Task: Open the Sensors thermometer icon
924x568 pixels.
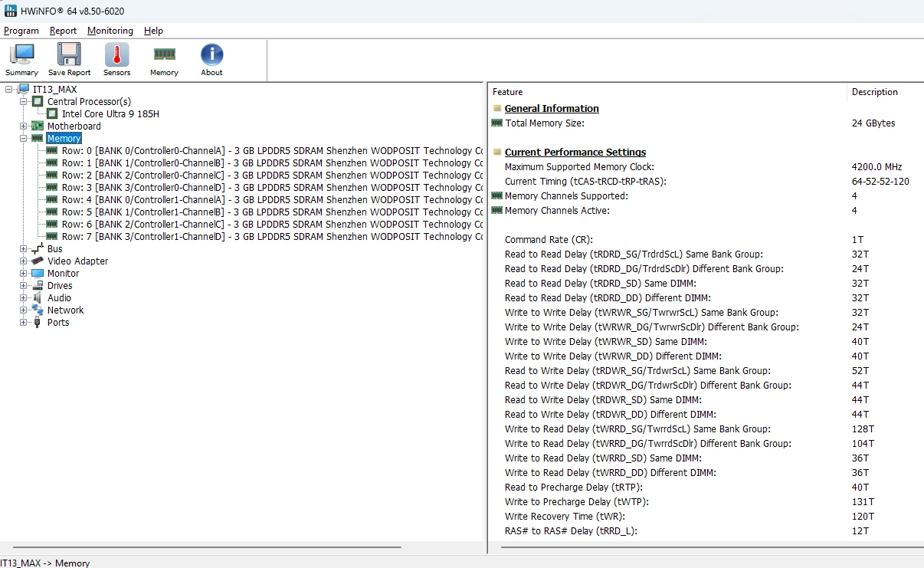Action: point(116,54)
